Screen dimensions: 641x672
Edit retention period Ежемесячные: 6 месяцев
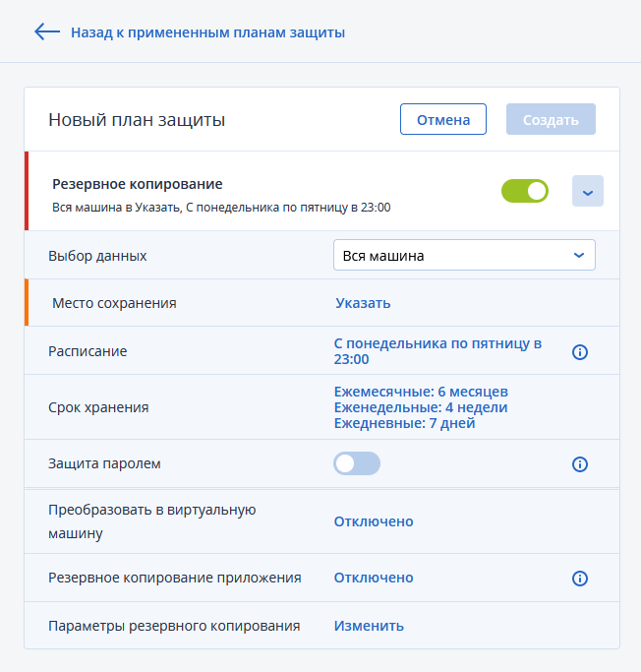(421, 392)
